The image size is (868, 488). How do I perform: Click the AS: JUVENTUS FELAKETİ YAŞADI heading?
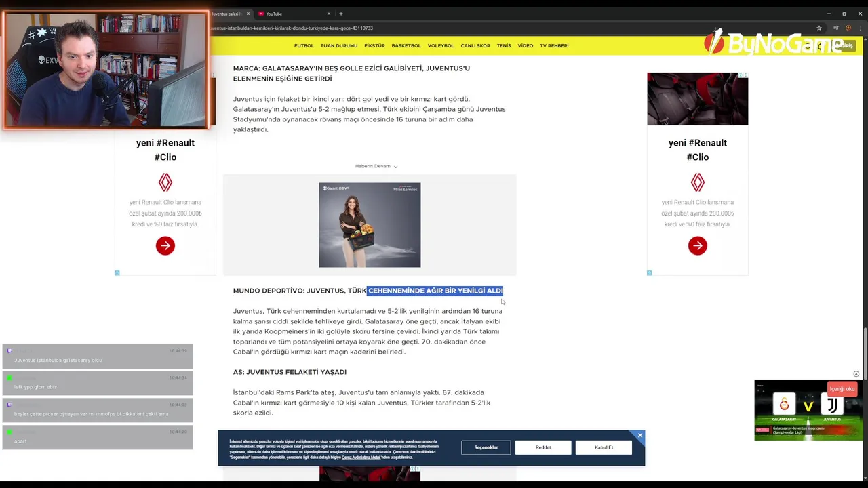click(290, 372)
